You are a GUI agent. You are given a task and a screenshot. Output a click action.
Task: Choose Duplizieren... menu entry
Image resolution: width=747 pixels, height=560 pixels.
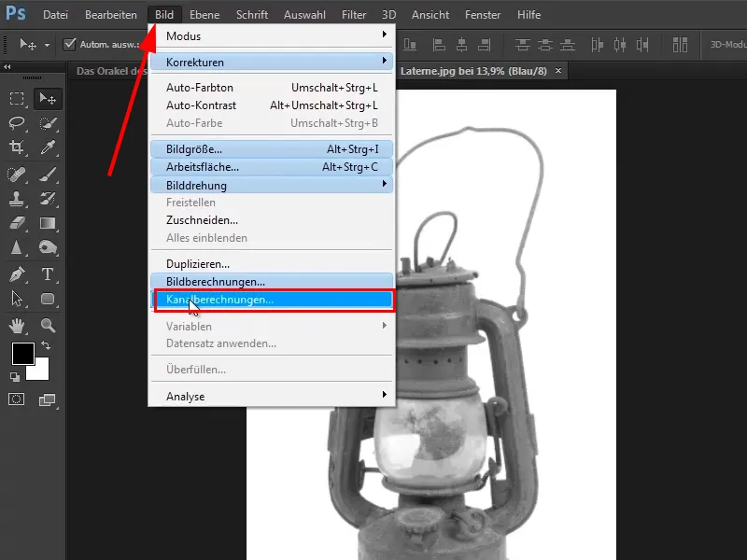(272, 264)
